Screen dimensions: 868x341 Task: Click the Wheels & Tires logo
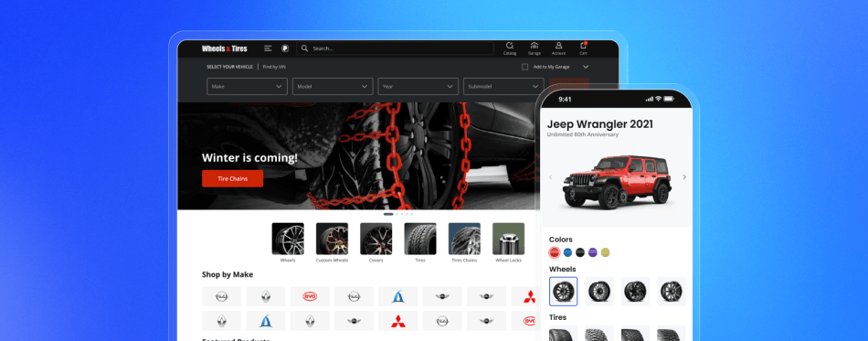(x=225, y=48)
